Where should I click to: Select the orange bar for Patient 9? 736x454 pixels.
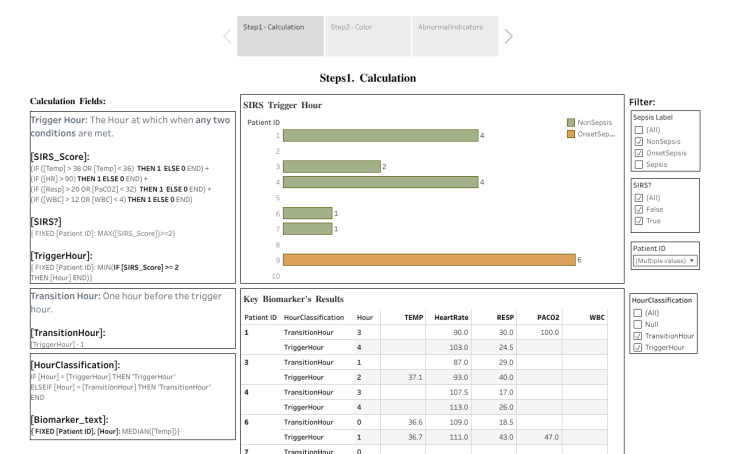(x=429, y=259)
